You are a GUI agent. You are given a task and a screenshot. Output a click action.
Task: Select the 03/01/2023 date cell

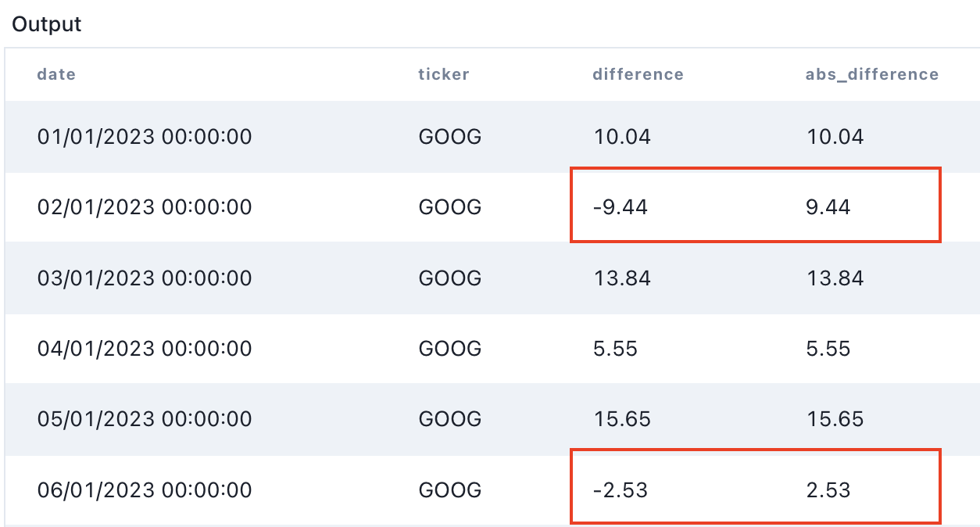145,278
